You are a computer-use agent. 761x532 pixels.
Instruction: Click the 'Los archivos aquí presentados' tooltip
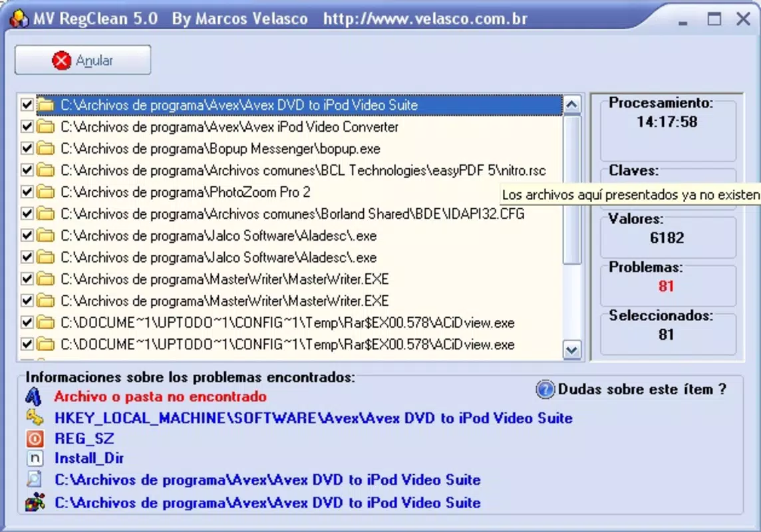pyautogui.click(x=631, y=195)
